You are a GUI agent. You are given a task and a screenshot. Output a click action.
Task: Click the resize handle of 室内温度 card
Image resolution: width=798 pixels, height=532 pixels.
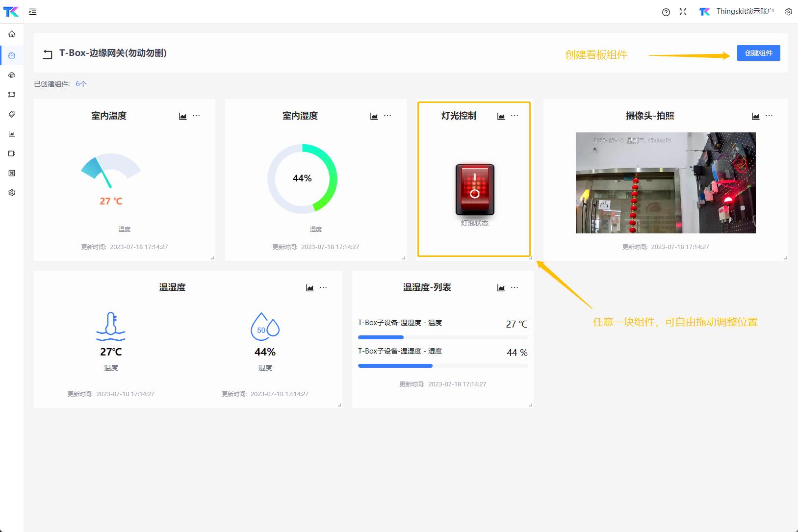pyautogui.click(x=212, y=258)
